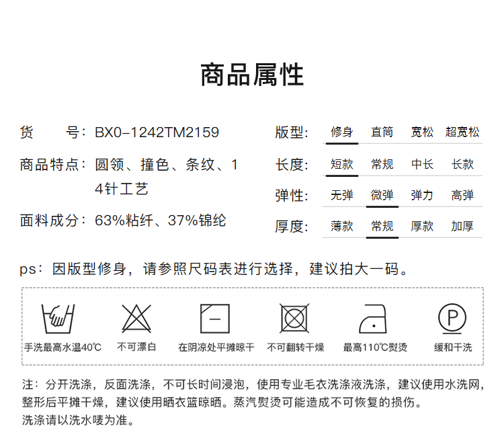This screenshot has height=433, width=504.
Task: Choose the 超宽松 fit option
Action: 462,132
